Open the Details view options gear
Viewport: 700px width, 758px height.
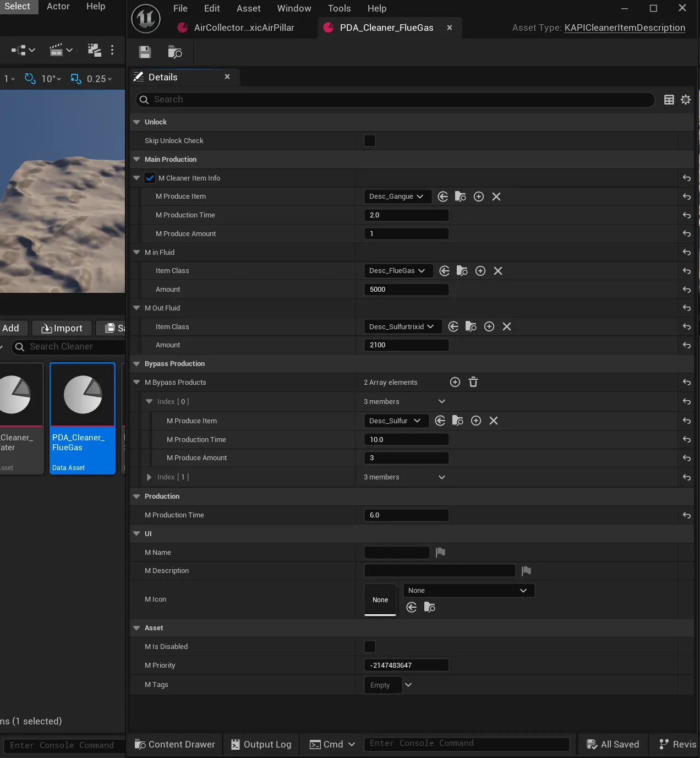pos(686,100)
